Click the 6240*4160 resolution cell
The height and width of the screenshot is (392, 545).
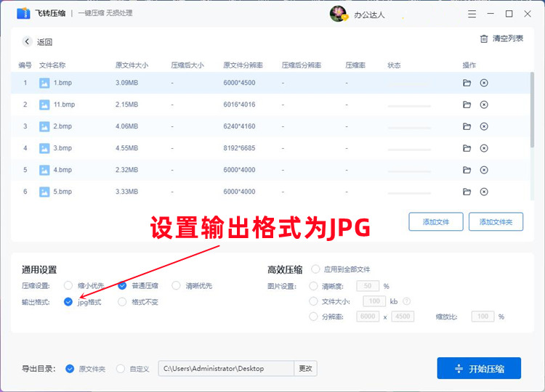(x=239, y=126)
